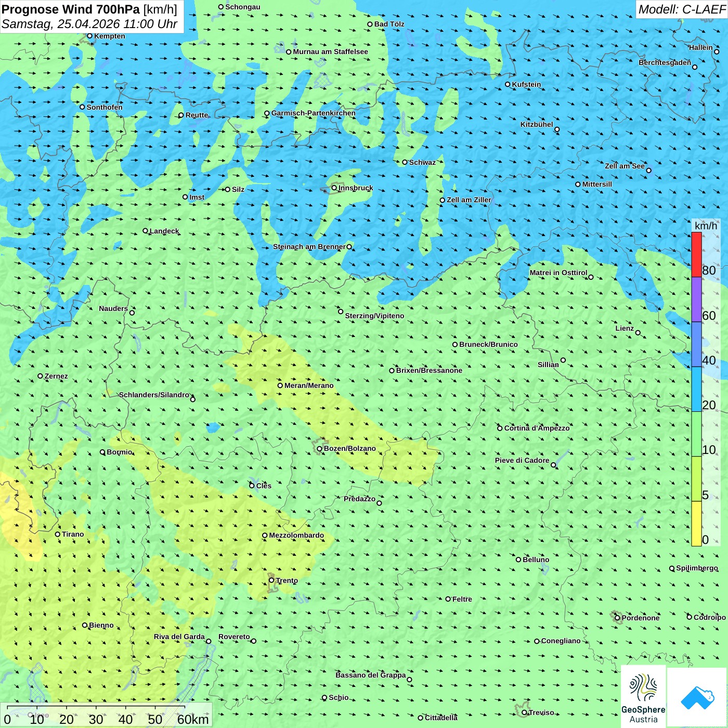728x728 pixels.
Task: Click the Pieve di Cadore label
Action: click(522, 460)
